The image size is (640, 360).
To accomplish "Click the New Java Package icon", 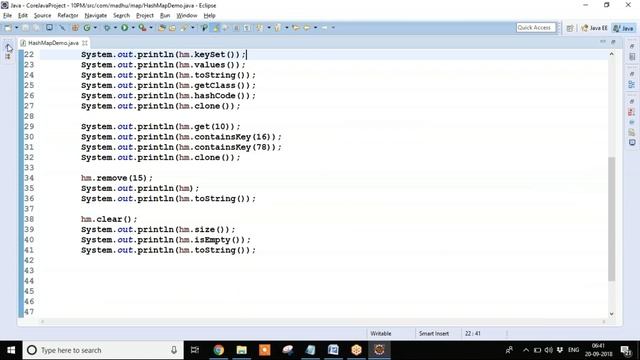I will 75,28.
